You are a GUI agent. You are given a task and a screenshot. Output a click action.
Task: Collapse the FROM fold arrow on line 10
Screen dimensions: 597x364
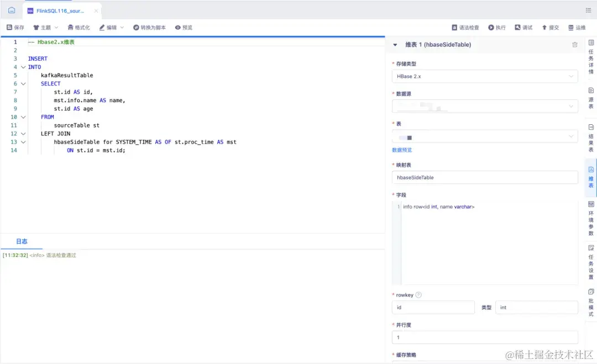point(23,117)
